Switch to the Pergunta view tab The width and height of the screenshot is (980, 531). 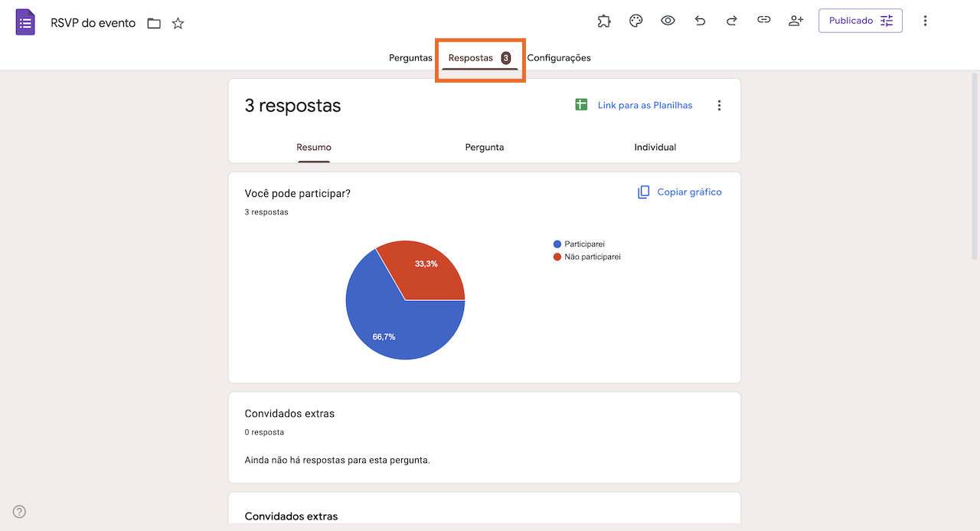pyautogui.click(x=485, y=147)
